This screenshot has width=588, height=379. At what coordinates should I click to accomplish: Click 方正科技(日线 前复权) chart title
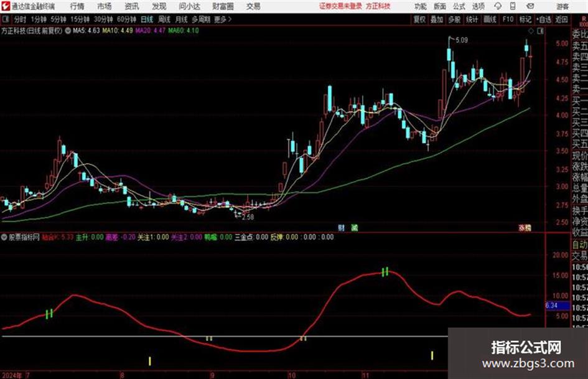coord(32,30)
